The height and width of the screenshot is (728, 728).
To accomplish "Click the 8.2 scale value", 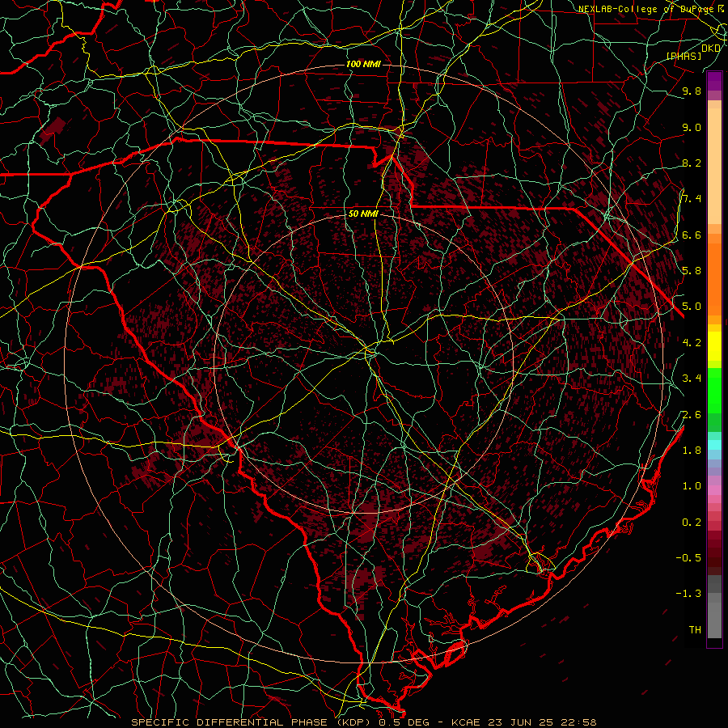I will tap(692, 163).
